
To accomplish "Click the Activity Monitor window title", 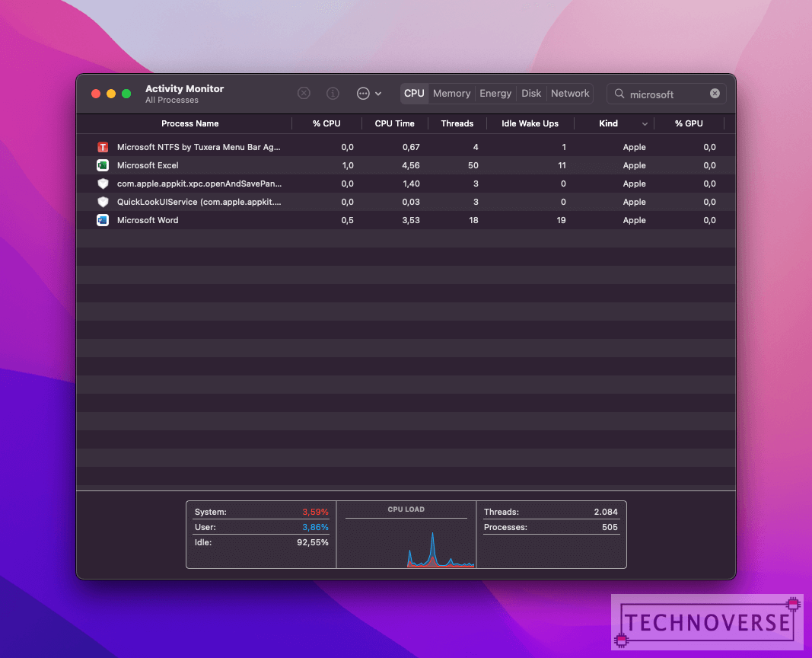I will point(184,88).
